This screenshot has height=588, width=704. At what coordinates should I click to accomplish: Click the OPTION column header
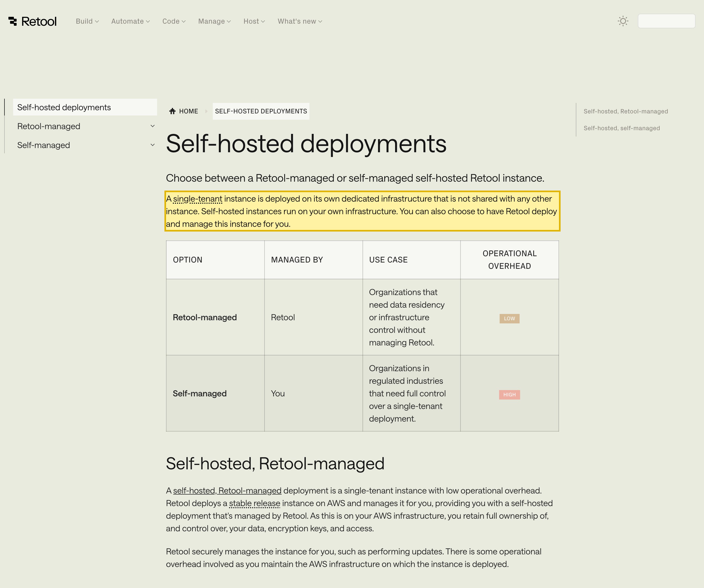(x=215, y=260)
